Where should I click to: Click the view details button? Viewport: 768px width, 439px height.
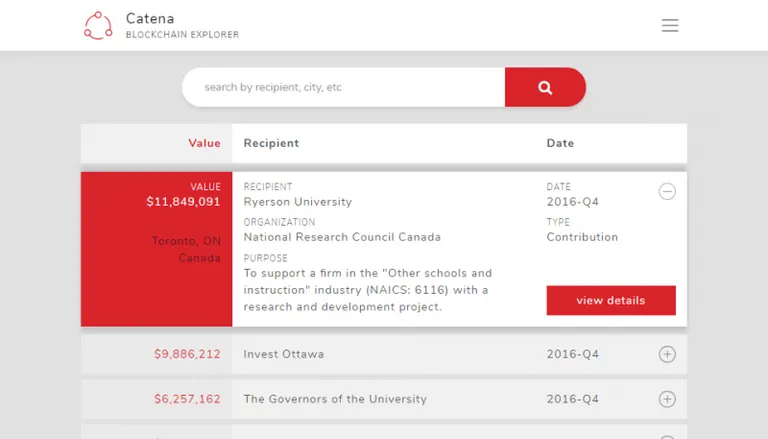[611, 300]
